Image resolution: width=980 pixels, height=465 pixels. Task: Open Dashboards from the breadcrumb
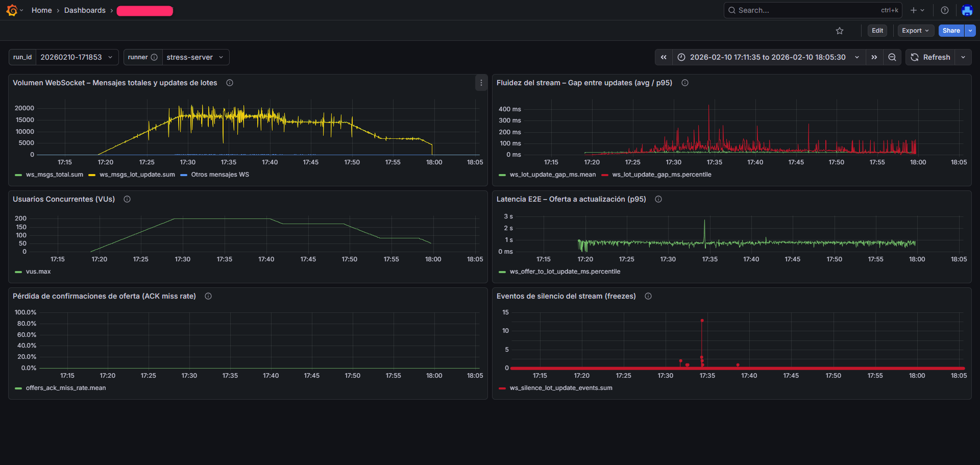point(85,10)
